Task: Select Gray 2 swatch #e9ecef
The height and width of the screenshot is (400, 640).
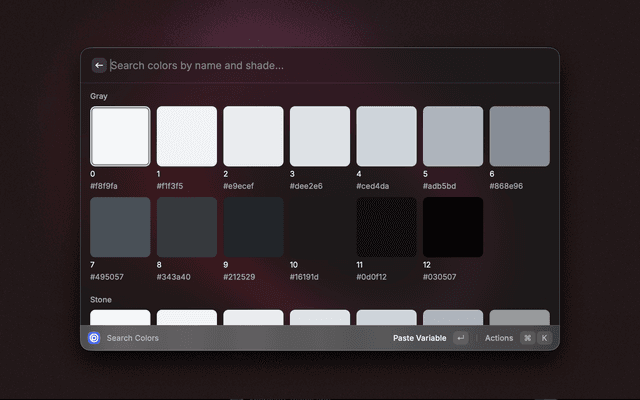Action: coord(253,136)
